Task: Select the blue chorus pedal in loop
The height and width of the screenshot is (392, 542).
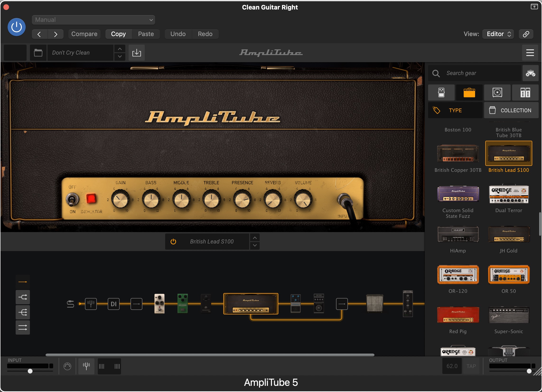Action: pos(296,303)
